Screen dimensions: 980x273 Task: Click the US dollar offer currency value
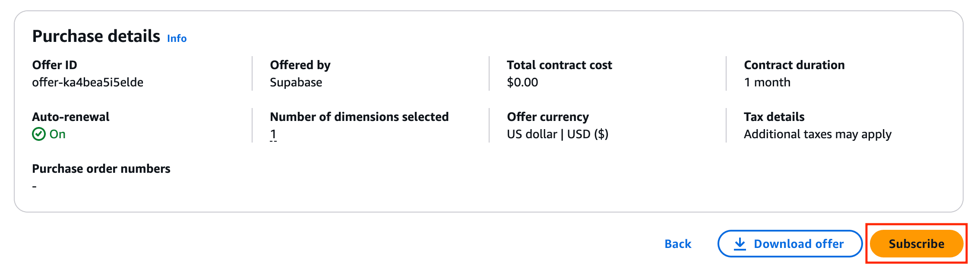tap(557, 134)
